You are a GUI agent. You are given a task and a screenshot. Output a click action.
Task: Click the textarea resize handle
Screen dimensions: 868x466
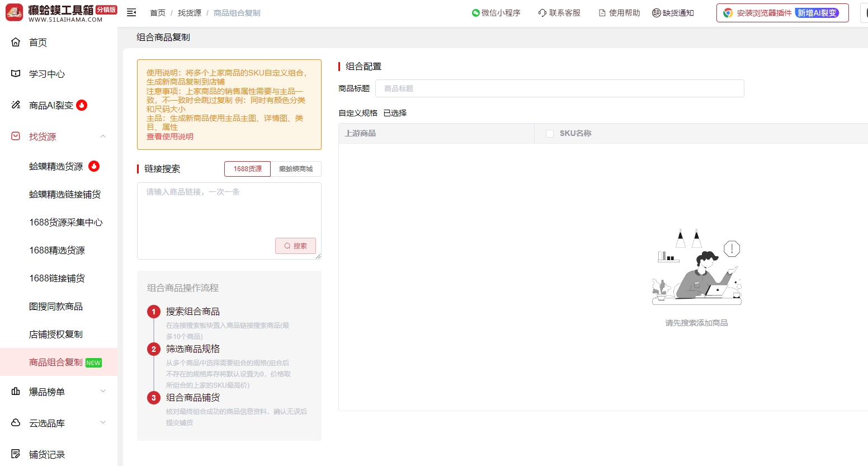[x=318, y=256]
